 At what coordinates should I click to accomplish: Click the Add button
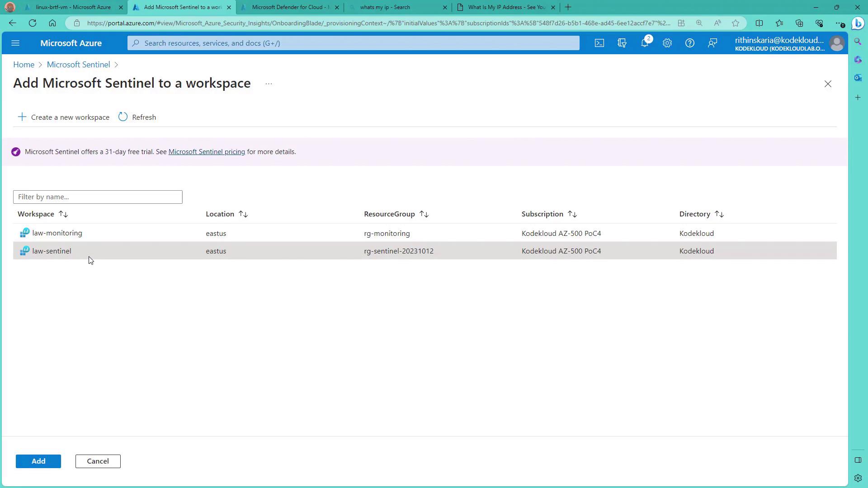[38, 461]
